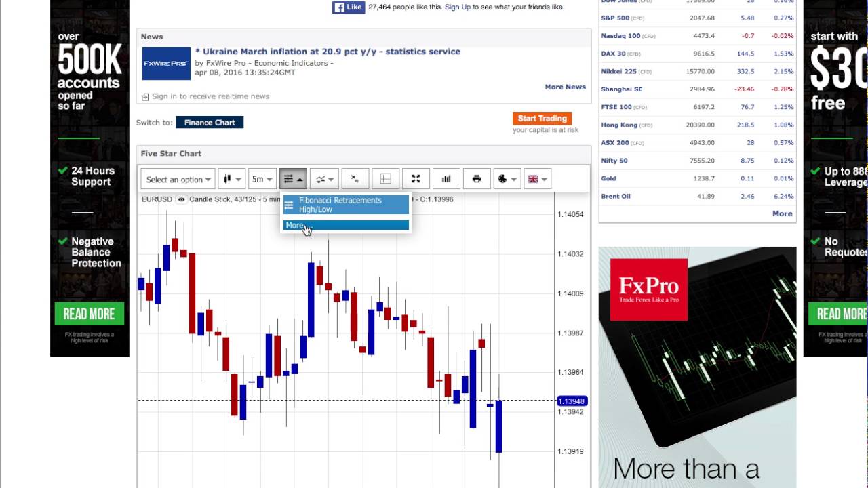Click the sign-in icon beside realtime news

point(145,97)
